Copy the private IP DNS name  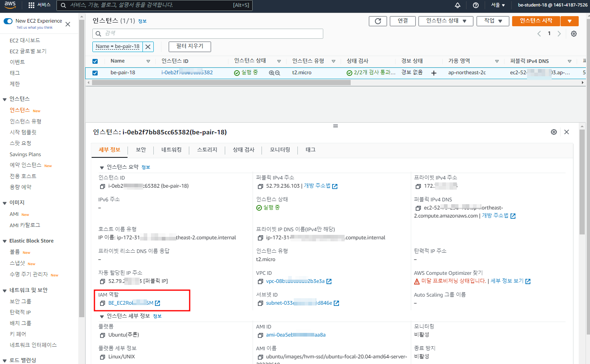click(x=260, y=238)
